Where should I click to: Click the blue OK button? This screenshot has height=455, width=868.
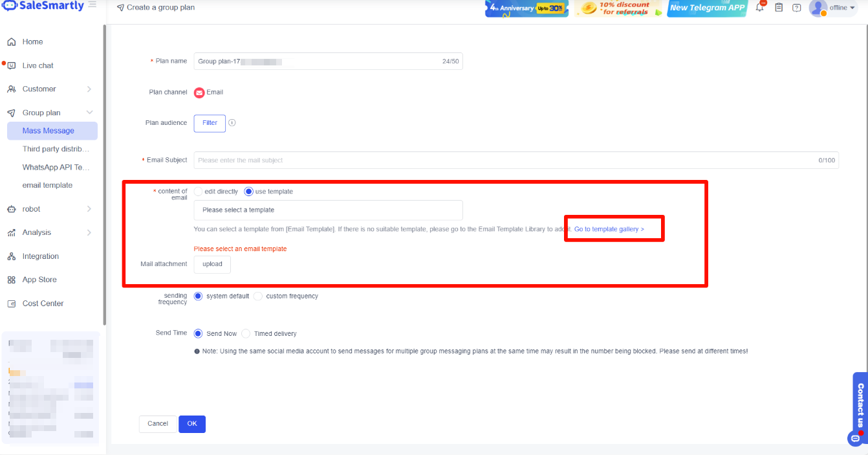(x=192, y=424)
